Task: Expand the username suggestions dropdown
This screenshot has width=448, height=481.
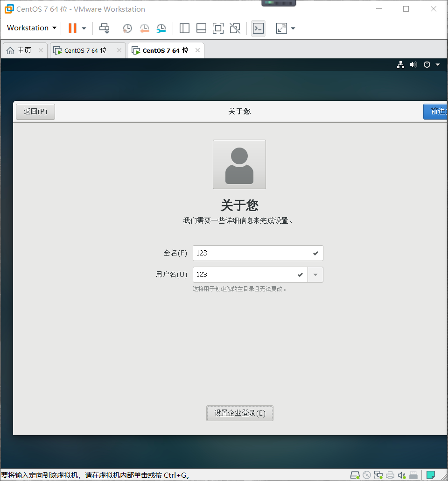Action: (x=315, y=275)
